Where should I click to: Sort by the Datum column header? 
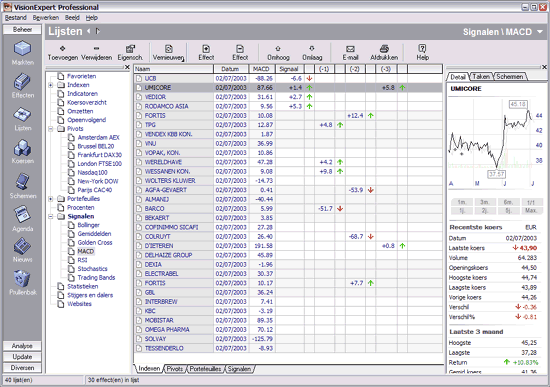click(x=231, y=69)
